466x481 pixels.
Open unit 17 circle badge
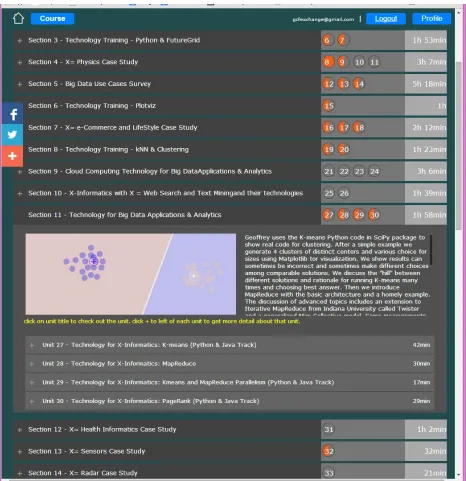[344, 128]
